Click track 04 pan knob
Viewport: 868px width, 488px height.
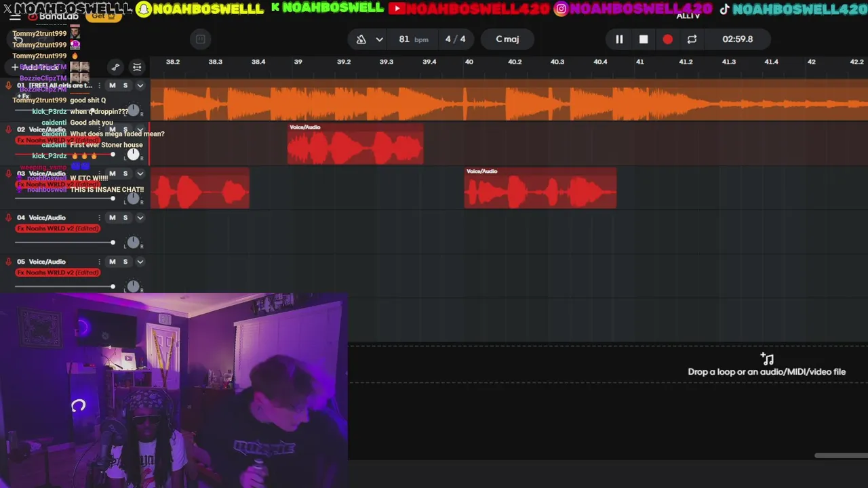click(x=134, y=243)
